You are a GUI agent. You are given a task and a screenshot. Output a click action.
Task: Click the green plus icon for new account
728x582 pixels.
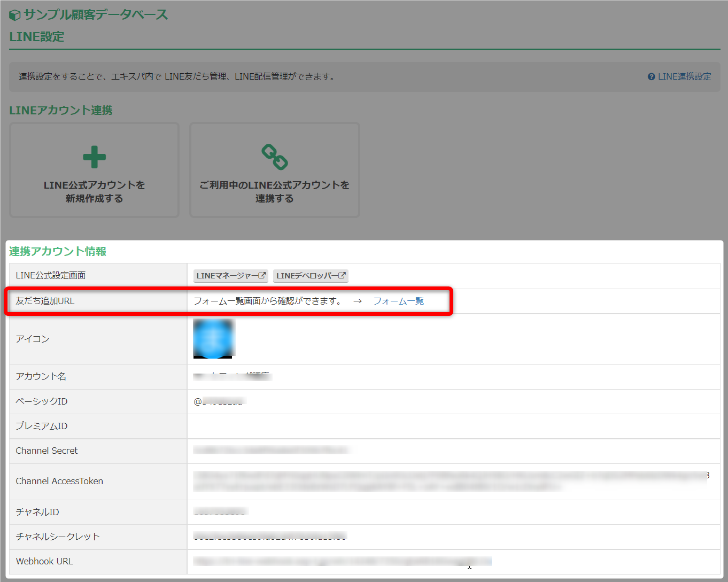(x=95, y=157)
